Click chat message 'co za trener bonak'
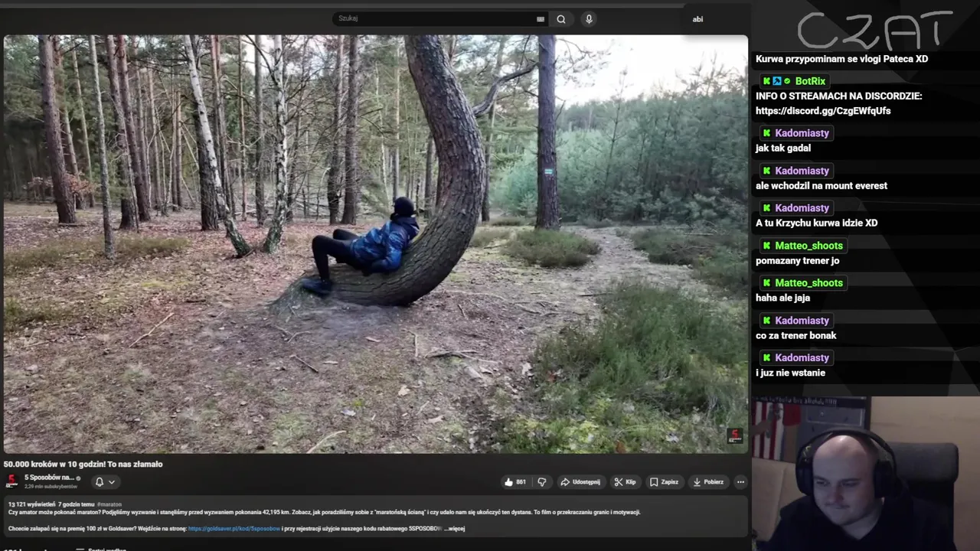This screenshot has height=551, width=980. 795,336
